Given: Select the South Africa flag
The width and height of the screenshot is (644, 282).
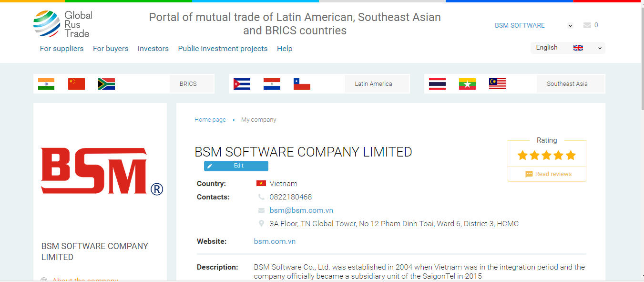Looking at the screenshot, I should 106,84.
